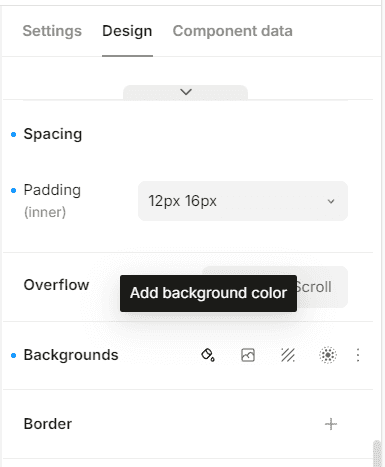This screenshot has width=385, height=467.
Task: Add a background image
Action: (248, 355)
